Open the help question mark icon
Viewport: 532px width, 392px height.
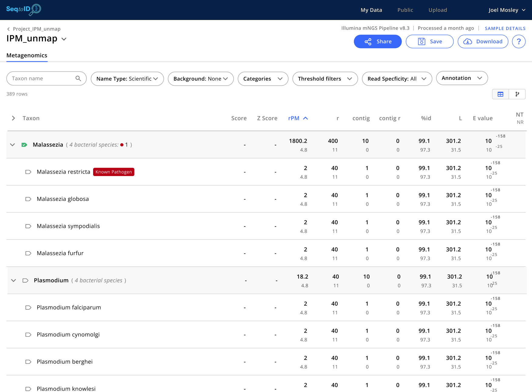[x=519, y=42]
